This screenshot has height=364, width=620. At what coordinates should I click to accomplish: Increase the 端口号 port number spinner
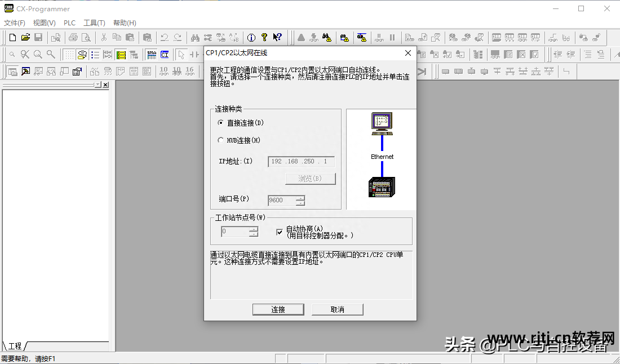point(300,198)
